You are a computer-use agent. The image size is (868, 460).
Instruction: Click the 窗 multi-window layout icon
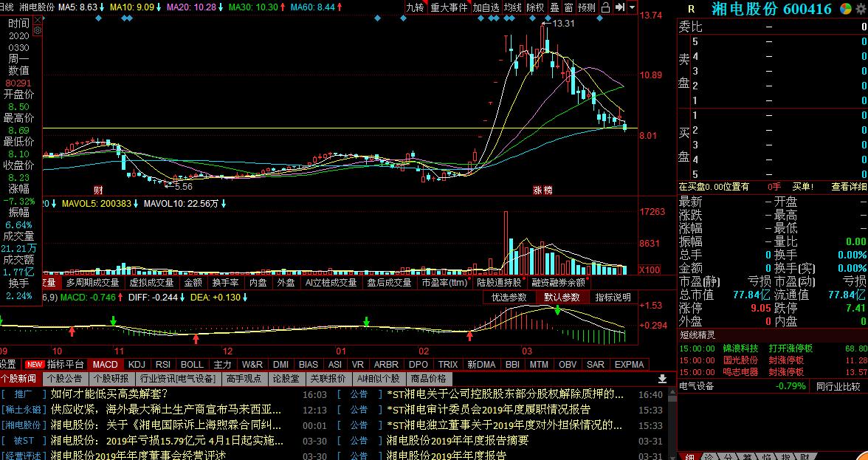[x=568, y=8]
